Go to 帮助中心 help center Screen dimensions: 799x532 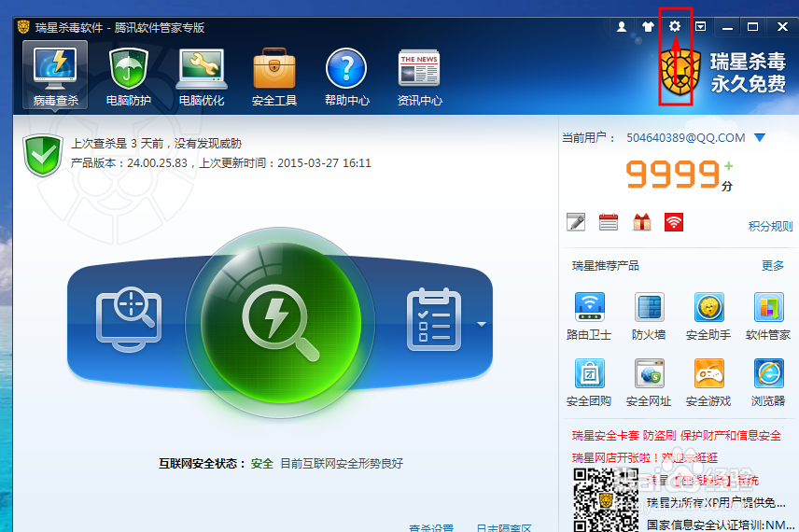346,77
